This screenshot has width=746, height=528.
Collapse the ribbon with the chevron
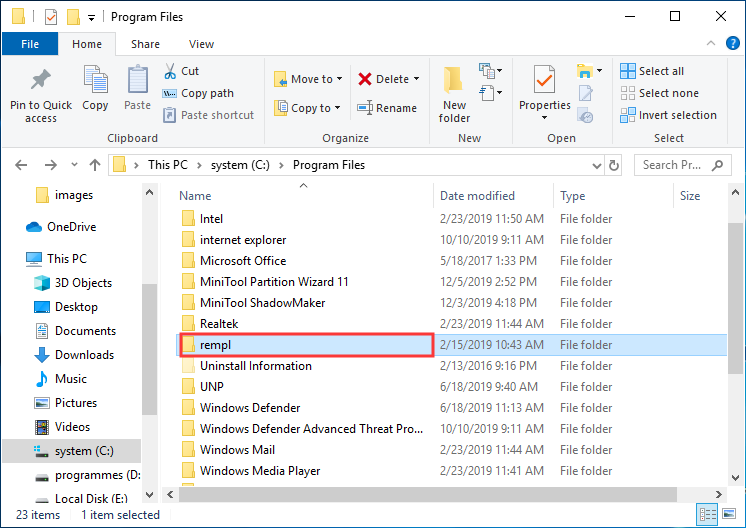pyautogui.click(x=711, y=43)
